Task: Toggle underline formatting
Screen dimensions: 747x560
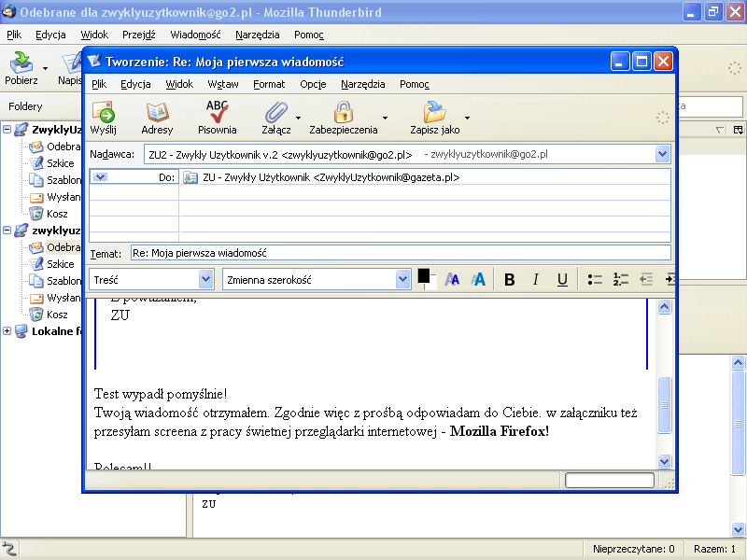Action: point(562,279)
